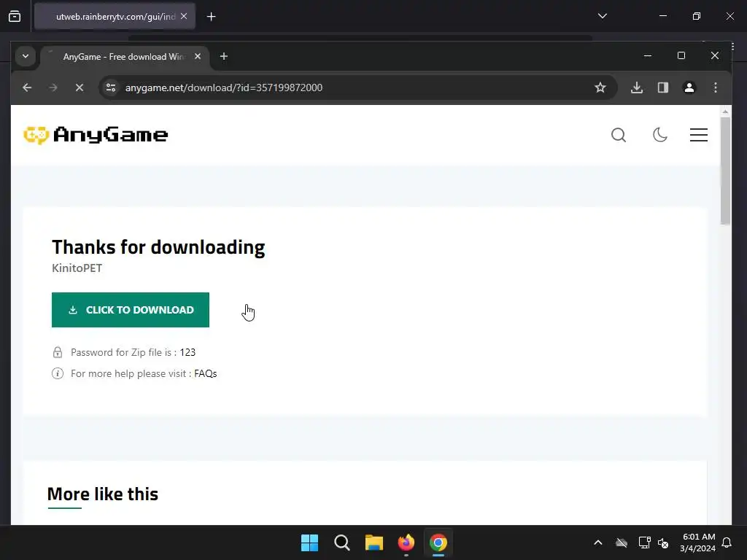Click the scrollbar up arrow
This screenshot has height=560, width=747.
point(725,112)
